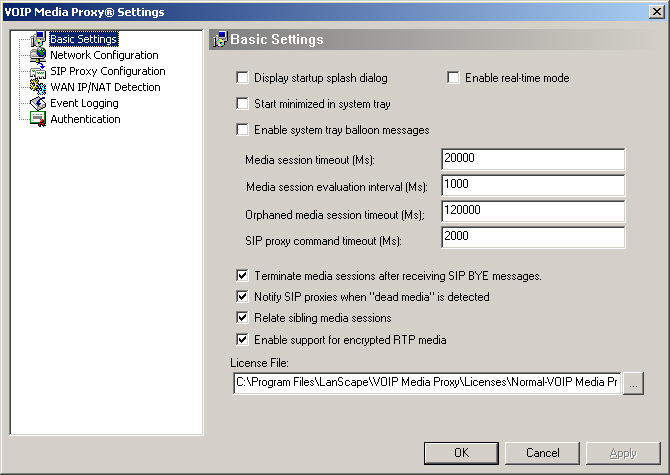670x475 pixels.
Task: Click the OK button
Action: tap(461, 453)
